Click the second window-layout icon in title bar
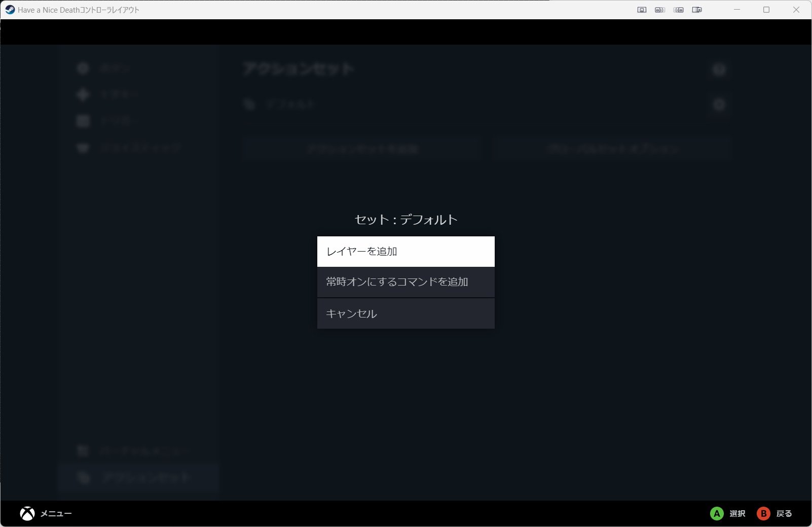The image size is (812, 527). (x=660, y=10)
